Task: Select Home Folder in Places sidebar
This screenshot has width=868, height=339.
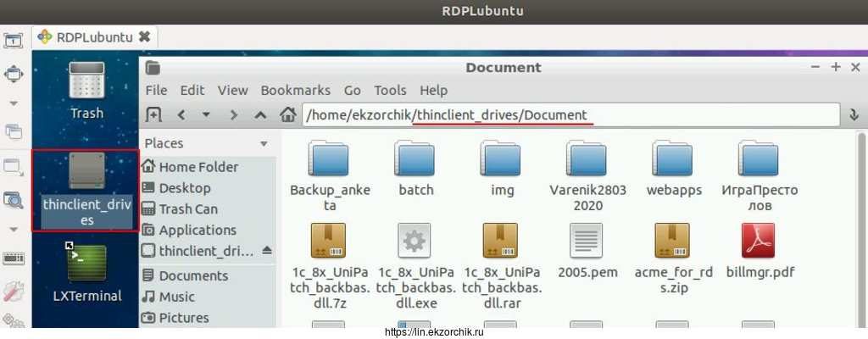Action: [198, 167]
